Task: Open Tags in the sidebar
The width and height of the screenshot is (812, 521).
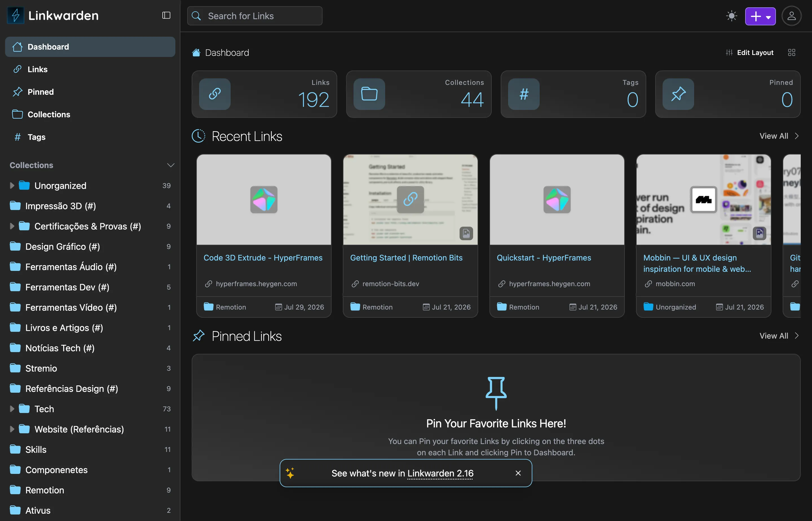Action: click(90, 137)
